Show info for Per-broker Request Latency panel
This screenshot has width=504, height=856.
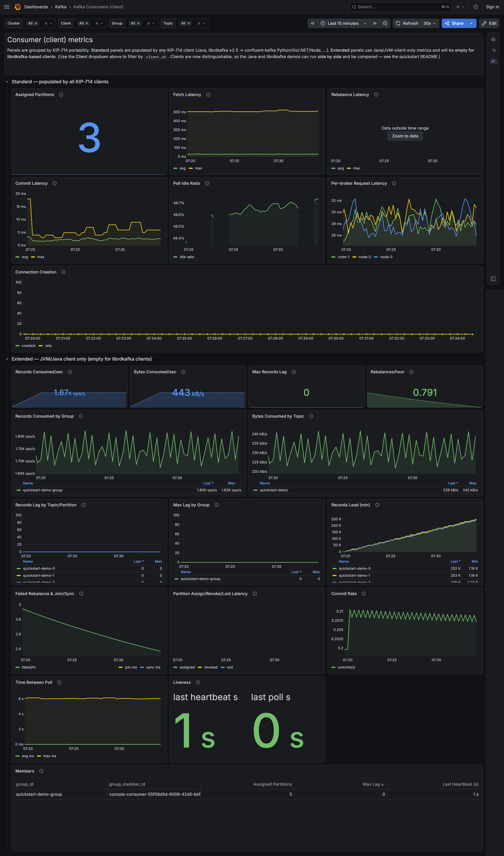[x=394, y=183]
